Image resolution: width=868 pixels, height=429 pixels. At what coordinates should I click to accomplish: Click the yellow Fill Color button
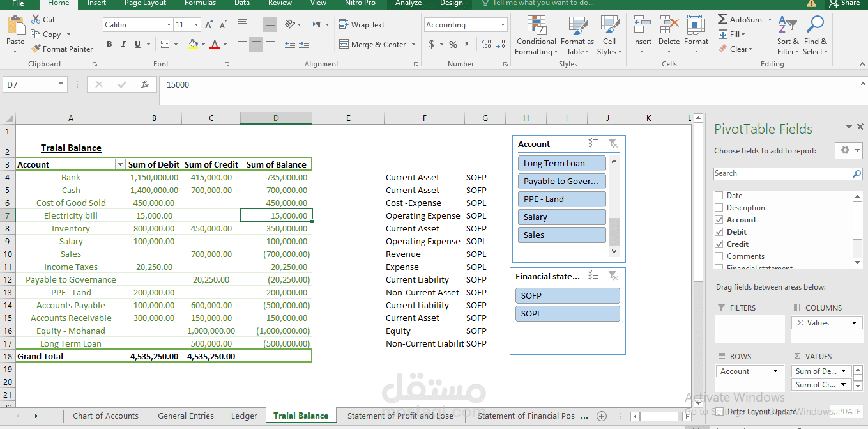pyautogui.click(x=193, y=44)
